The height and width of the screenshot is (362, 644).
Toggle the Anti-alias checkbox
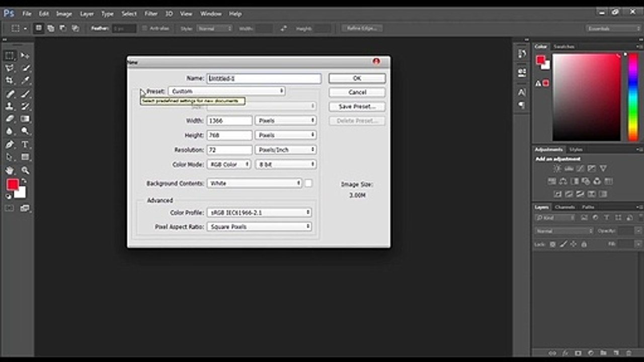[x=145, y=29]
